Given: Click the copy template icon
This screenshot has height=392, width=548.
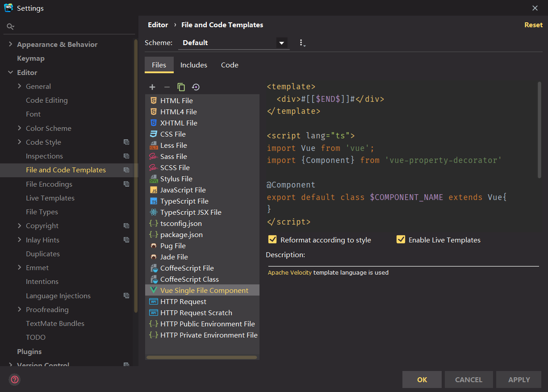Looking at the screenshot, I should [181, 87].
